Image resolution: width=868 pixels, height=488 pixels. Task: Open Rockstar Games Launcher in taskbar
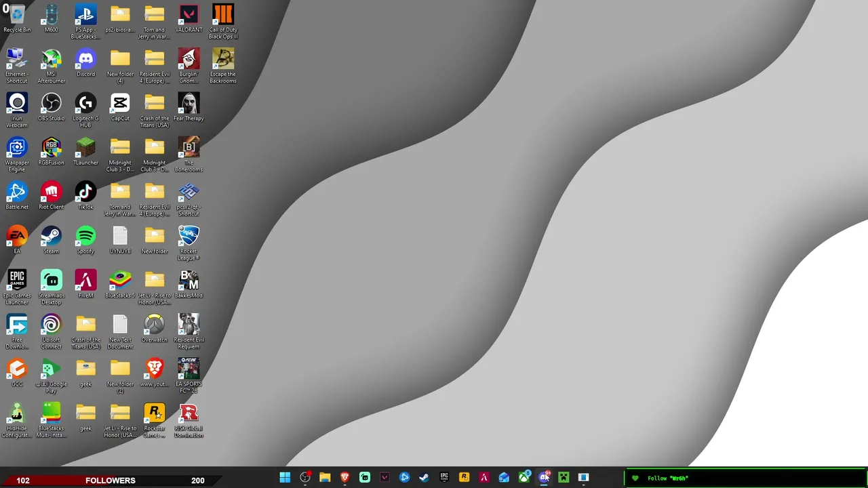tap(464, 478)
